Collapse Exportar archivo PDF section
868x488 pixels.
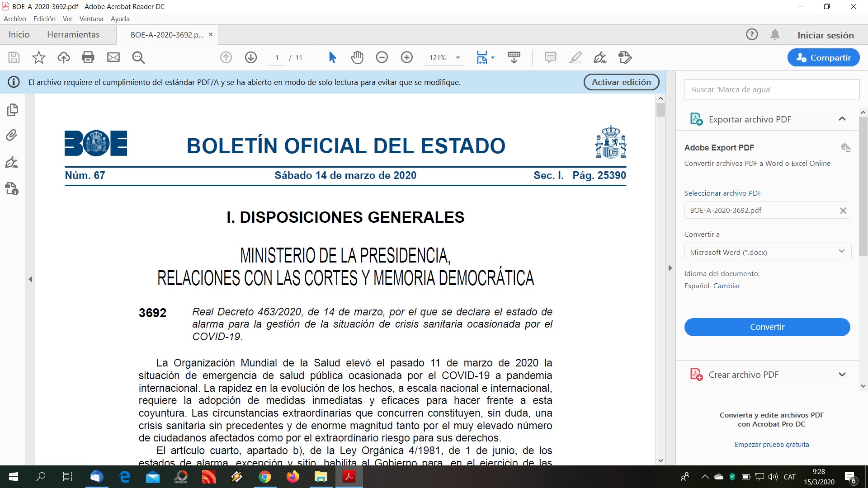tap(842, 119)
